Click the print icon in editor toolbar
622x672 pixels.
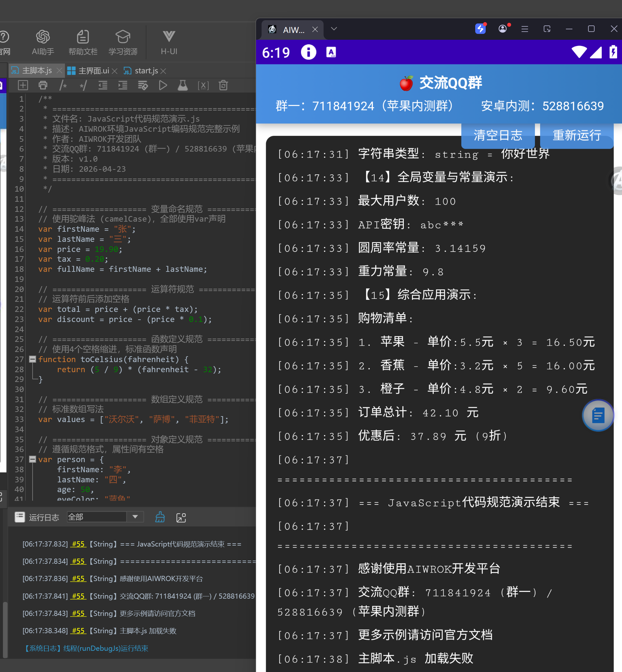43,85
